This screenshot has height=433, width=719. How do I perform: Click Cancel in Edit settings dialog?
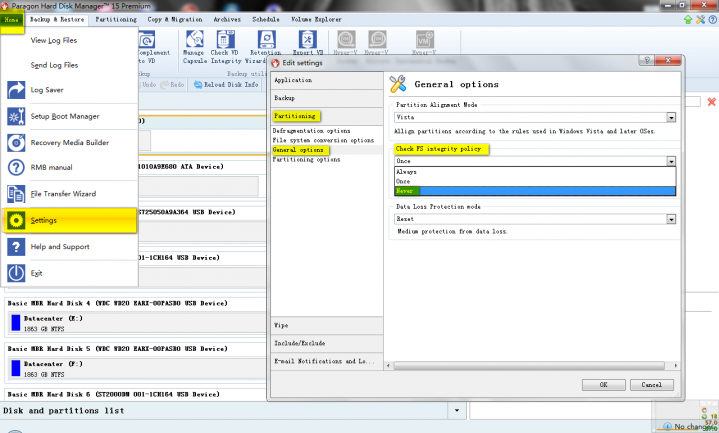[652, 385]
